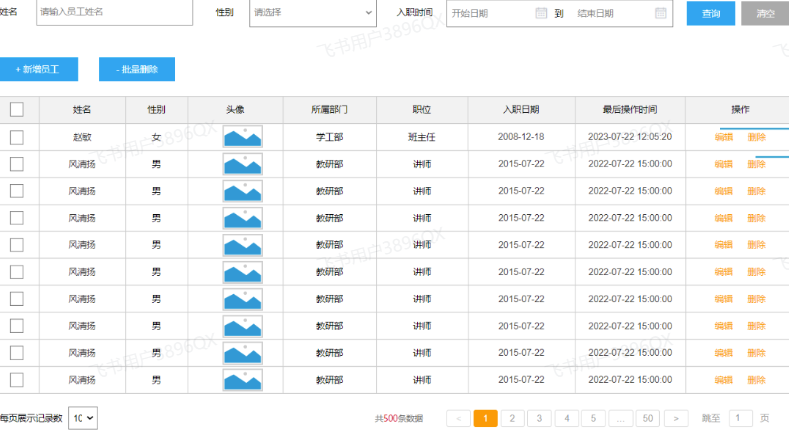Select page 1 in pagination

coord(486,418)
